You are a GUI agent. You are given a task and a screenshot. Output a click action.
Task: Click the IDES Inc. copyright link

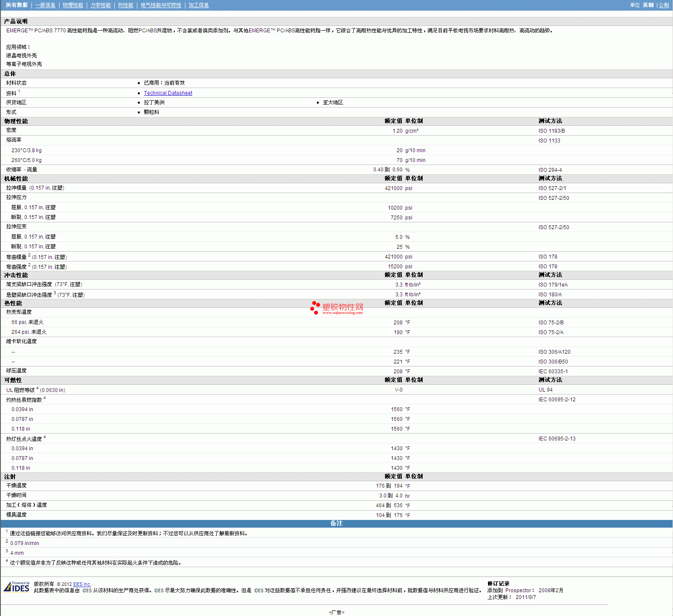[82, 584]
